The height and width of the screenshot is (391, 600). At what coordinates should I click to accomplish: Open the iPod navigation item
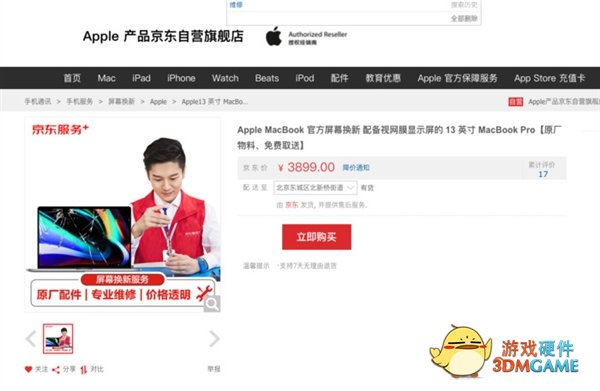coord(305,78)
